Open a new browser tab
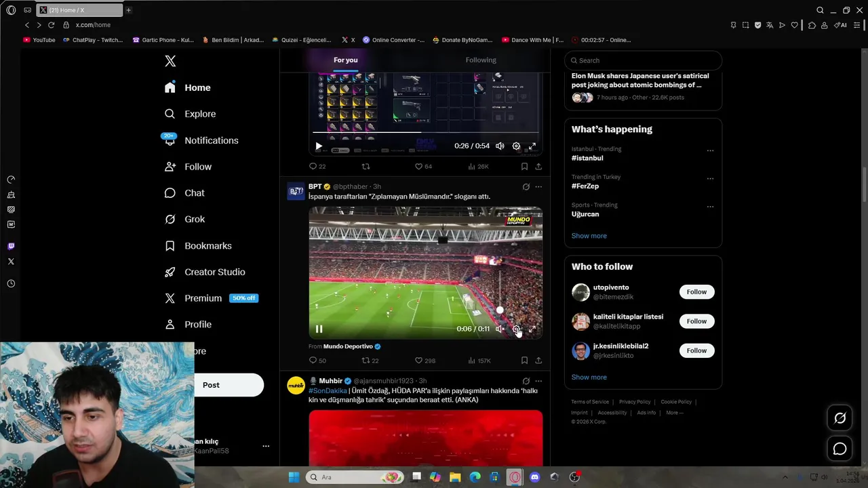The height and width of the screenshot is (488, 868). 128,10
